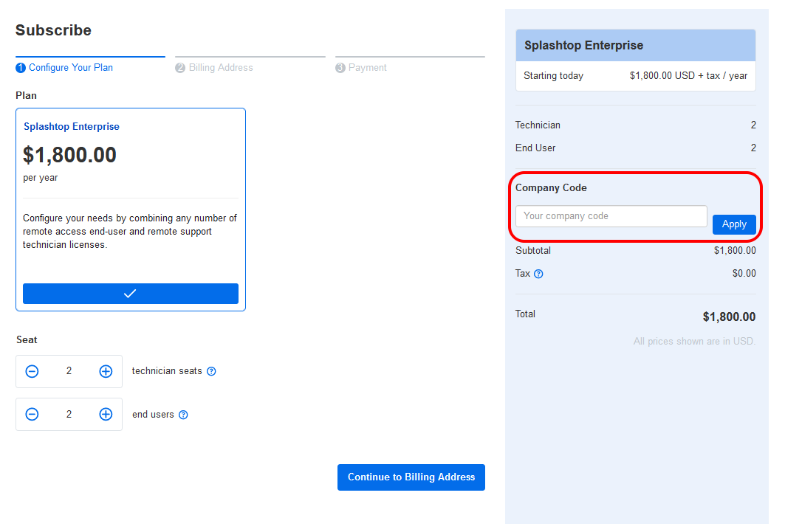Go to the Configure Your Plan step
The width and height of the screenshot is (785, 532).
click(70, 68)
